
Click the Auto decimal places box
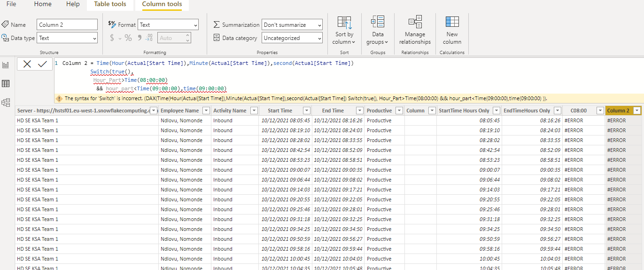174,38
